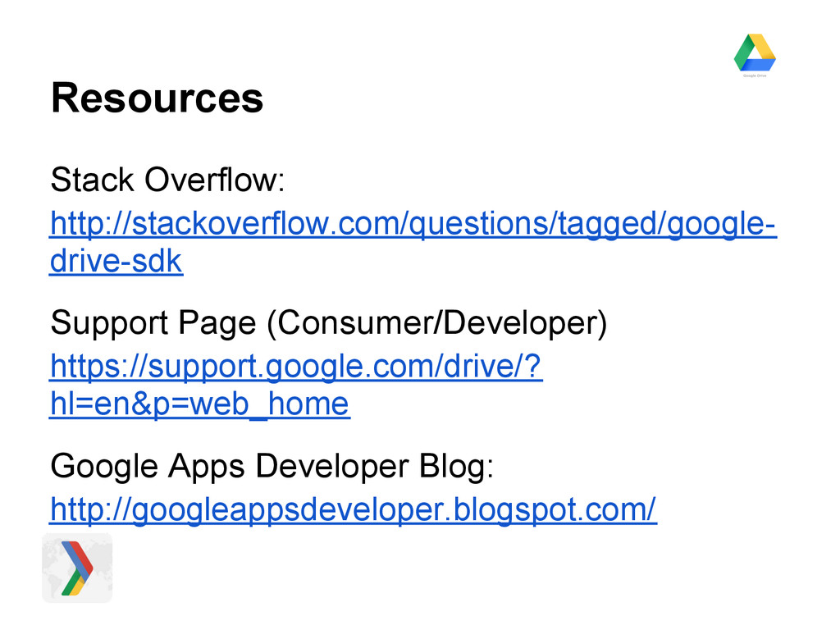This screenshot has height=630, width=840.
Task: Select the Resources slide title
Action: 157,98
